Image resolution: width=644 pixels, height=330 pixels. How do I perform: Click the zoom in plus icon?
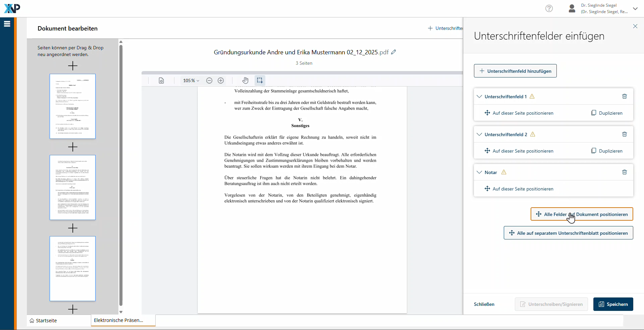(x=221, y=80)
